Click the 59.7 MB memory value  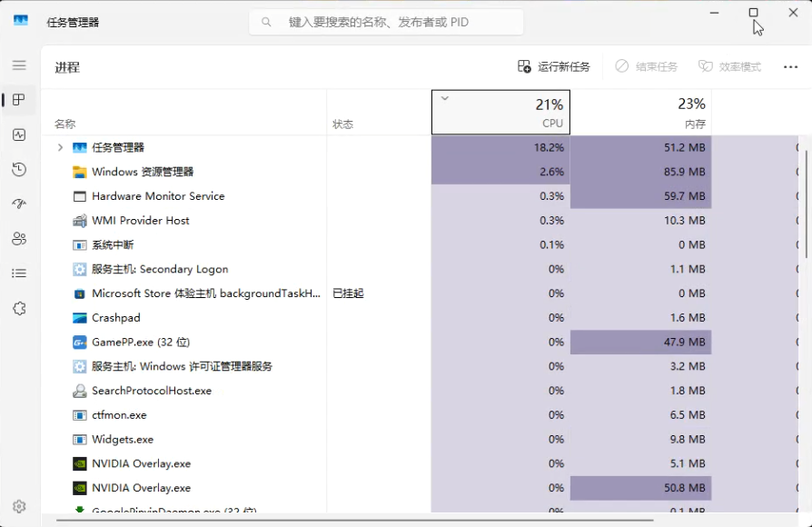[685, 196]
